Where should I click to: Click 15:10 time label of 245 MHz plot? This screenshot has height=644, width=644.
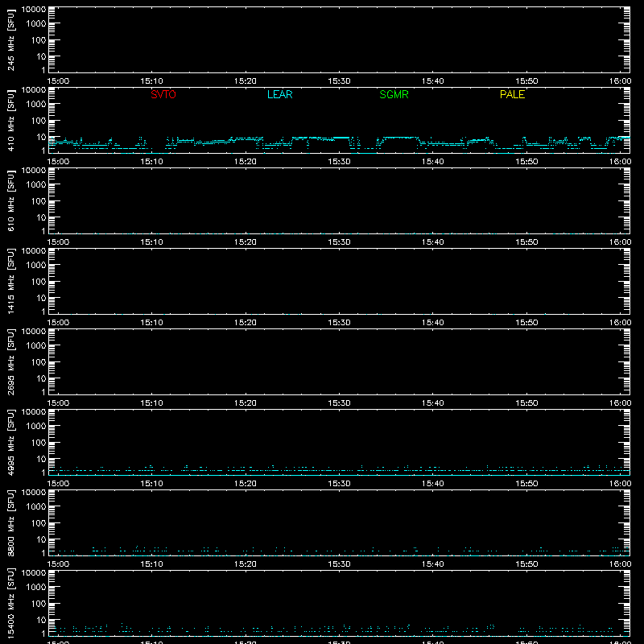[x=151, y=81]
